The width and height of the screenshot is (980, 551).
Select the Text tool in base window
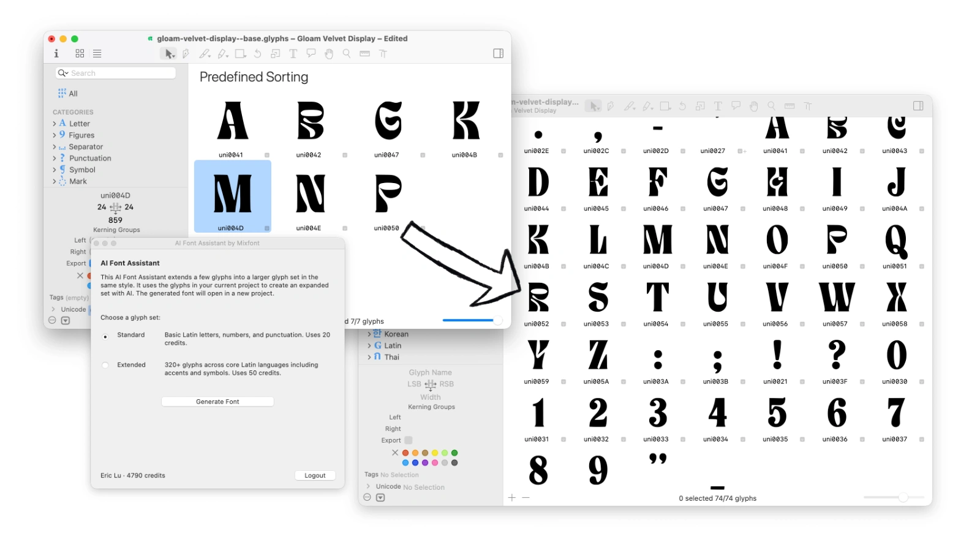(293, 54)
